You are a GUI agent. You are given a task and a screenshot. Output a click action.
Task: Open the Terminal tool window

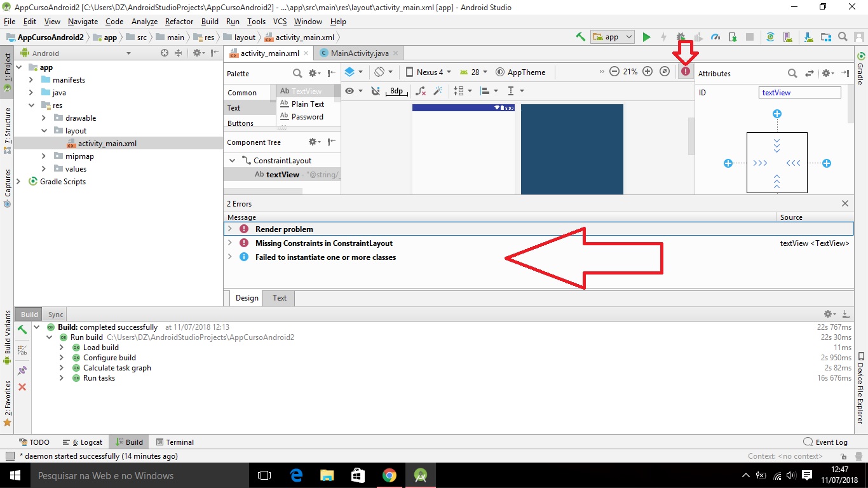(x=175, y=442)
